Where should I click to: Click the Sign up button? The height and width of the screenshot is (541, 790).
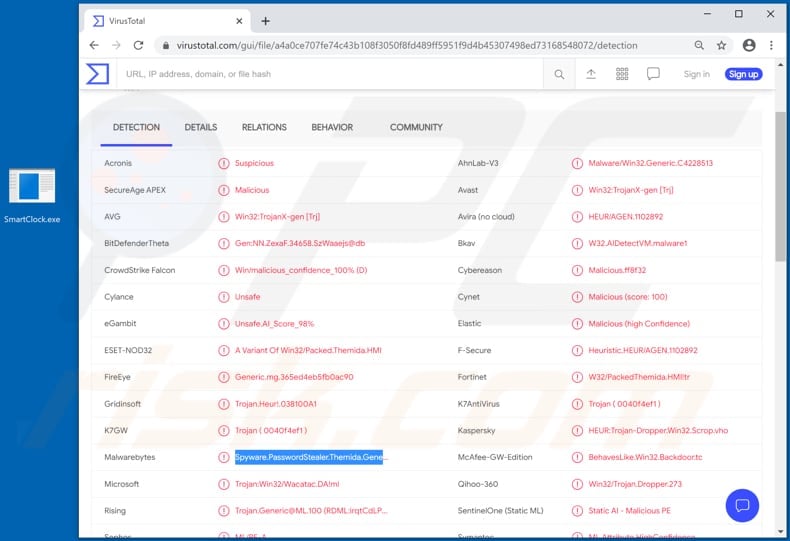[x=743, y=74]
